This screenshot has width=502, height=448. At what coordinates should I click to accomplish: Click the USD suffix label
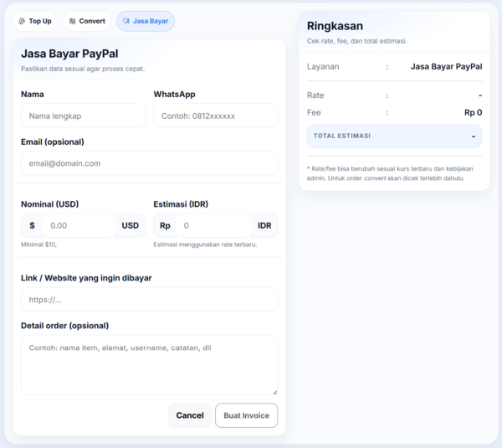131,225
